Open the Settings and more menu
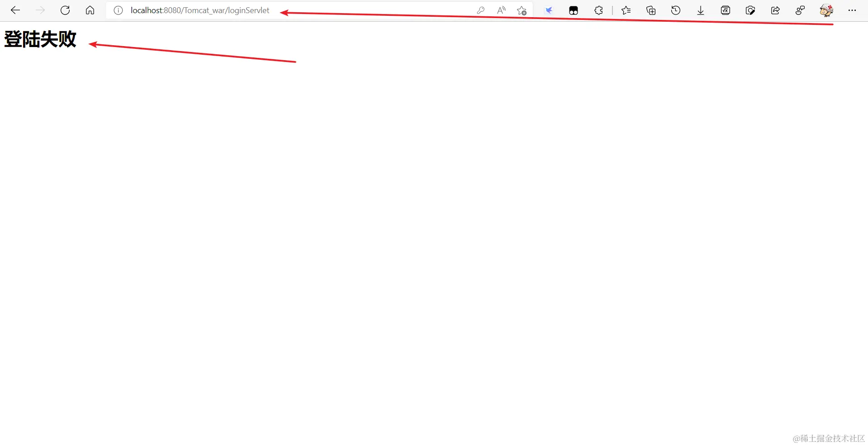This screenshot has width=868, height=446. pos(852,10)
